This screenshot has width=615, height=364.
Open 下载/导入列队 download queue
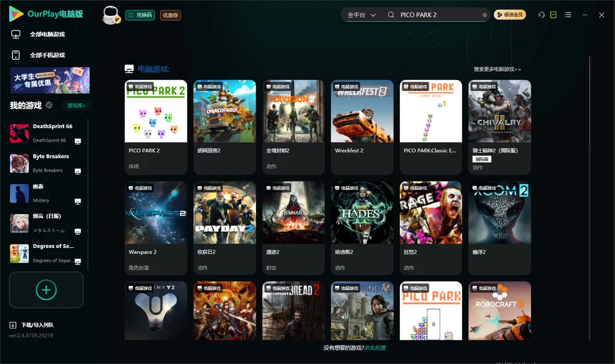(x=38, y=325)
